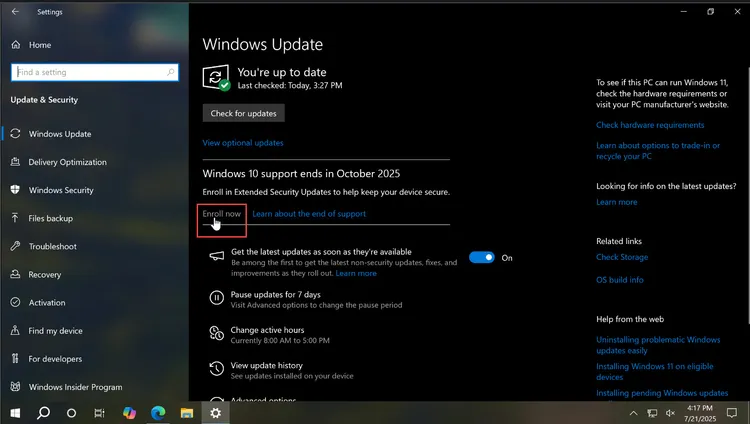Open Troubleshoot wrench icon
Screen dimensions: 750x424
coord(15,246)
